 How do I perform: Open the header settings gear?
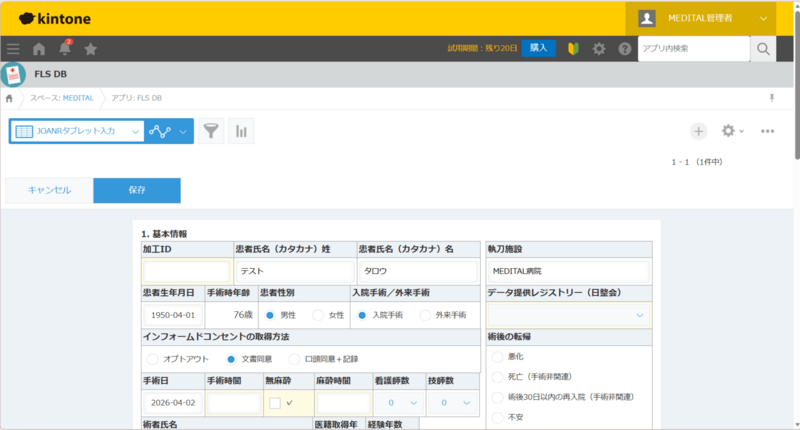coord(599,48)
